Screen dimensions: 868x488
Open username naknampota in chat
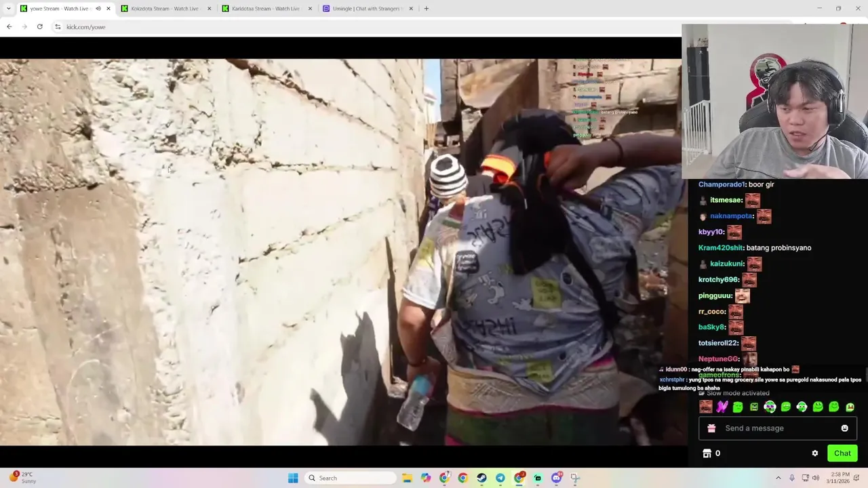tap(732, 216)
